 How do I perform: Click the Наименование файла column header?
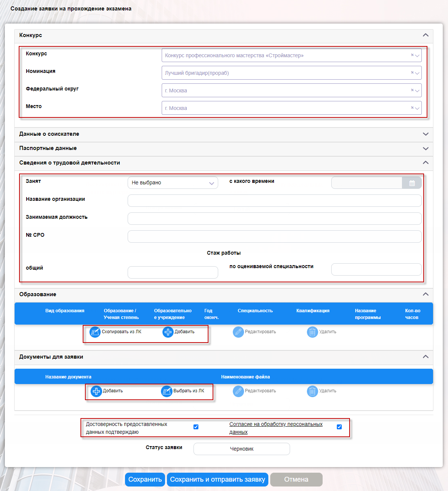[x=246, y=377]
